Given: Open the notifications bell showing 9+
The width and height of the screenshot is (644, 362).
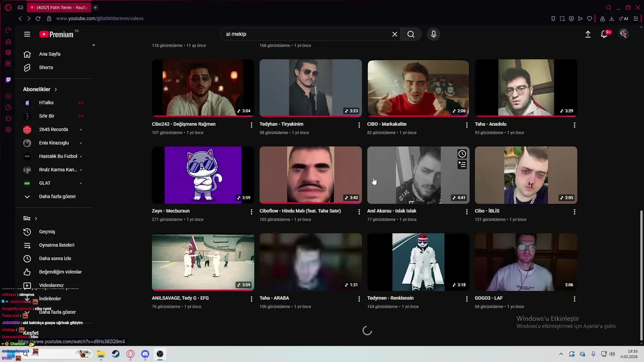Looking at the screenshot, I should (605, 34).
